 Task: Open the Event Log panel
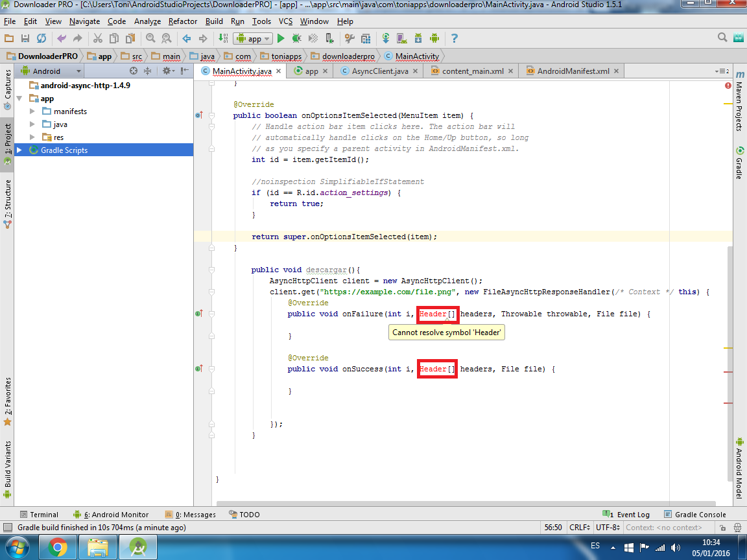pos(626,514)
